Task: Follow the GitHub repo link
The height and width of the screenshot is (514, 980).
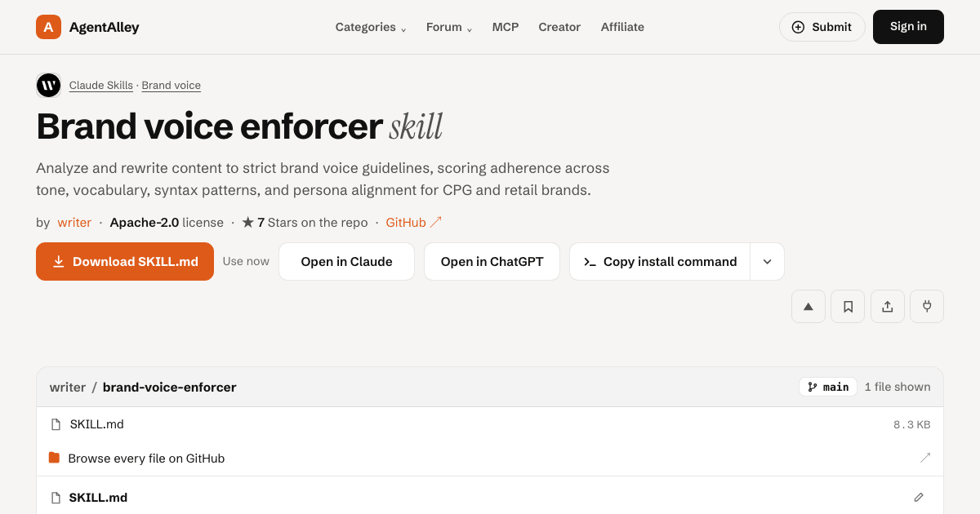Action: pos(413,222)
